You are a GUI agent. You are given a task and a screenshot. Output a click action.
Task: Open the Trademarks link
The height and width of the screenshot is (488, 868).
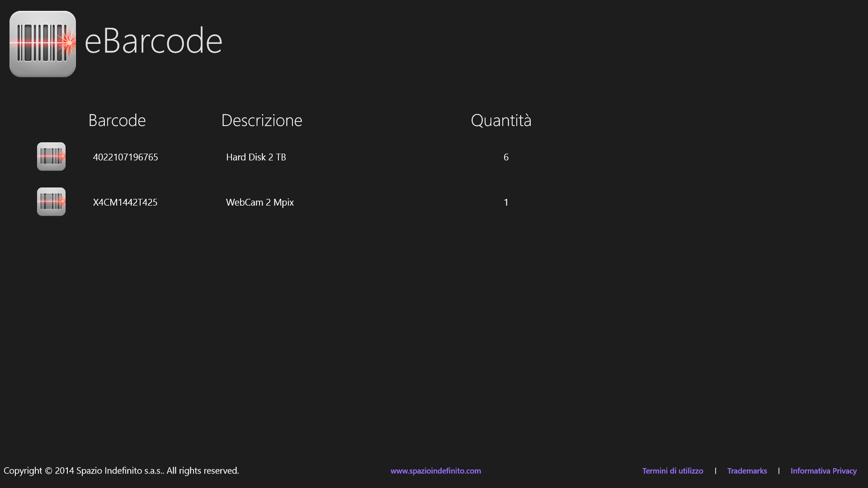pos(747,471)
